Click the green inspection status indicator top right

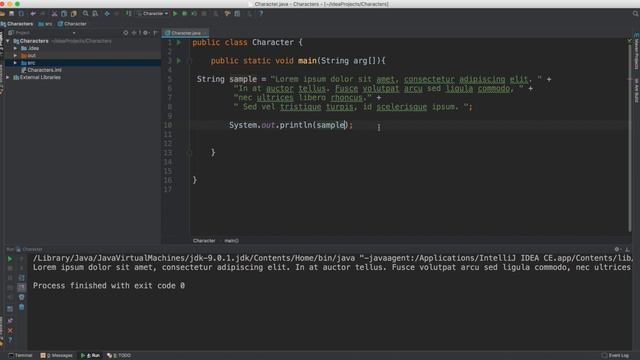(x=629, y=40)
